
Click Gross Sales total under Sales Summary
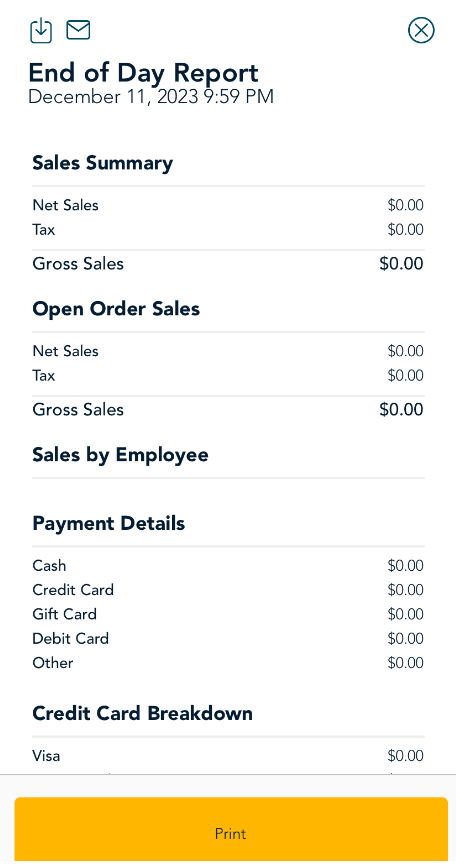tap(228, 264)
